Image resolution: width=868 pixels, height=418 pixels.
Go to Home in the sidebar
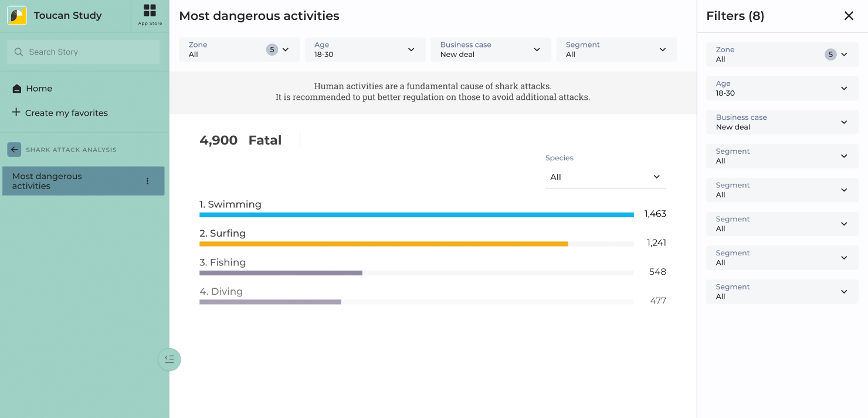pyautogui.click(x=39, y=89)
